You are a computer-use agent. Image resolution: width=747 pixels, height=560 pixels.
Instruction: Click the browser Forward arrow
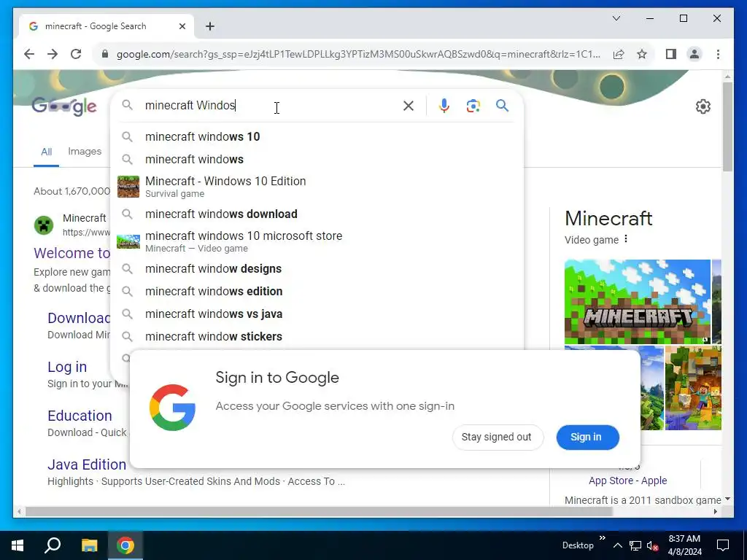point(53,54)
